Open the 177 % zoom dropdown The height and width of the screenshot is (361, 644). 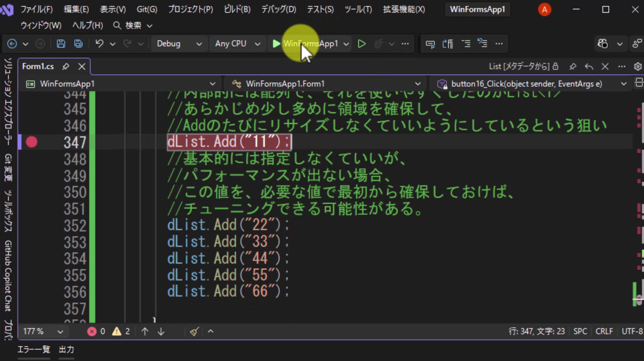pos(43,331)
